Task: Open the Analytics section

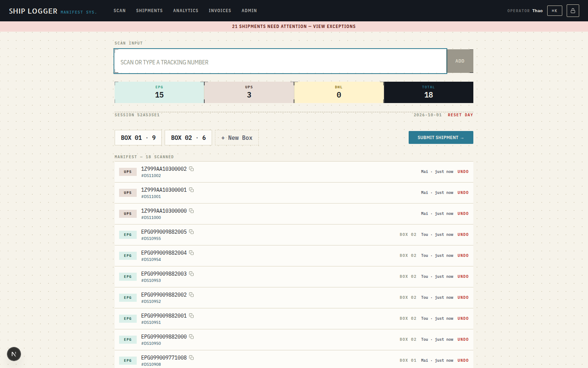Action: click(x=186, y=11)
